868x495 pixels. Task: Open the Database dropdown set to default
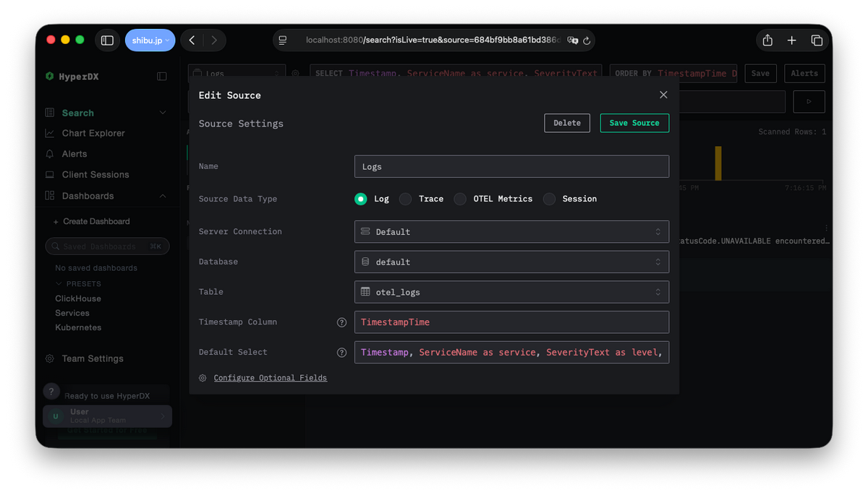(x=511, y=262)
